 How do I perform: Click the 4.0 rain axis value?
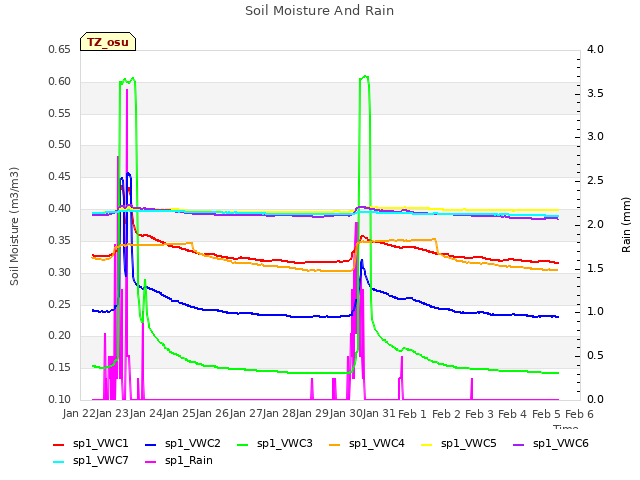pos(595,50)
